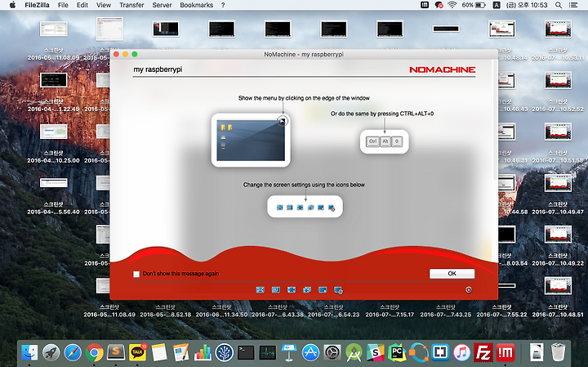Open Slack icon in the Dock
Image resolution: width=588 pixels, height=367 pixels.
pyautogui.click(x=376, y=353)
